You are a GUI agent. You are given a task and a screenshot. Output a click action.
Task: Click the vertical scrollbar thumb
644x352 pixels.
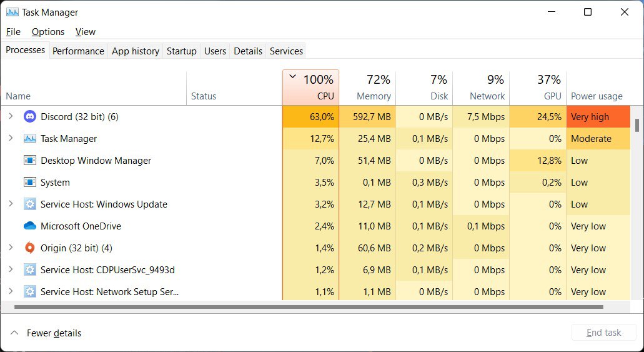637,126
